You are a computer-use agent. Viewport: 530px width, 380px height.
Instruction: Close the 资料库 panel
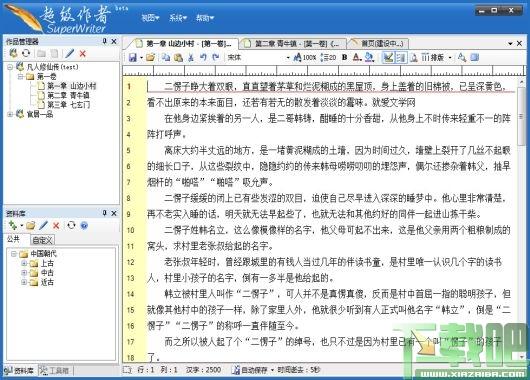coord(114,213)
